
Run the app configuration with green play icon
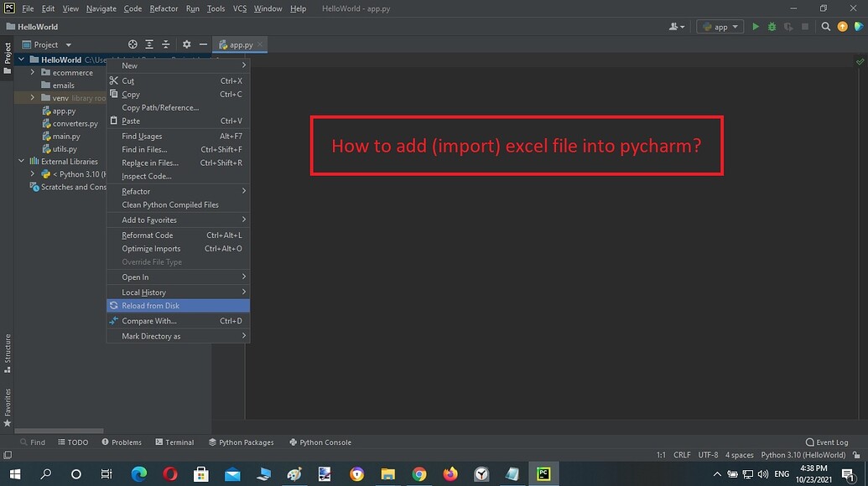click(x=755, y=26)
